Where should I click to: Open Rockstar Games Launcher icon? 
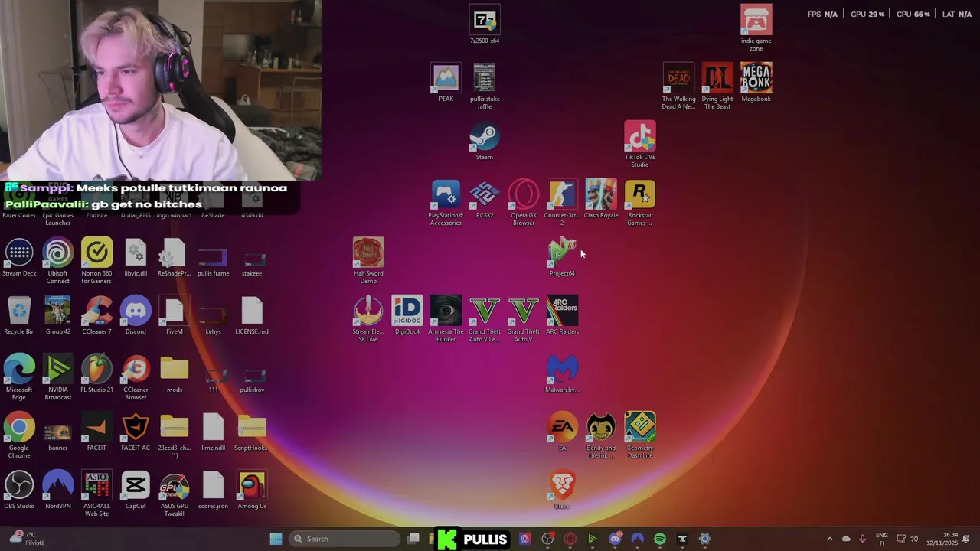(639, 203)
